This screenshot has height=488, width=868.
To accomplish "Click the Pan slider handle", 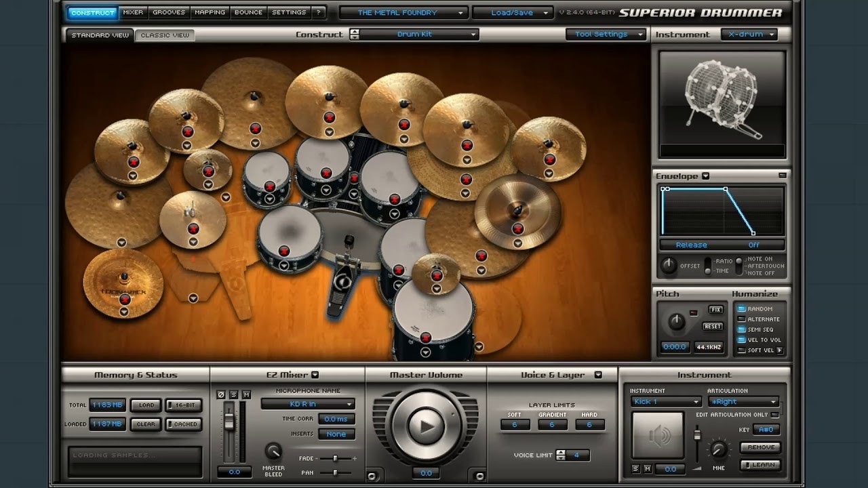I will [334, 472].
